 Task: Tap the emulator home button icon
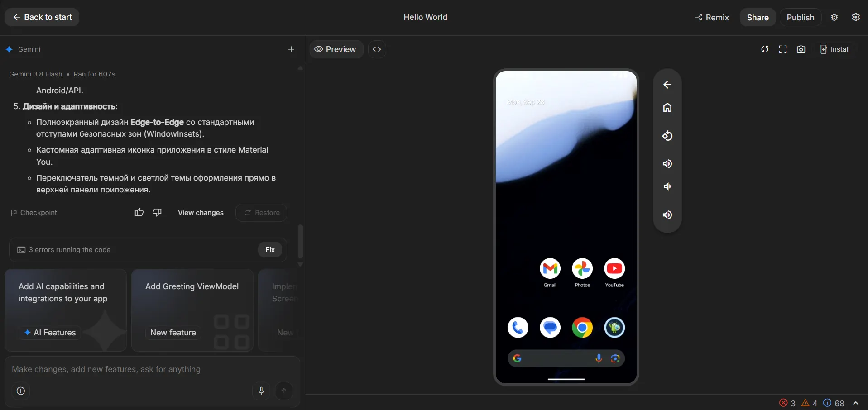click(667, 108)
